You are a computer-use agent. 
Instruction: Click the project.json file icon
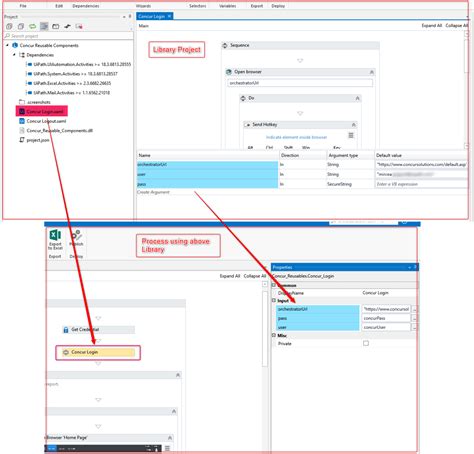point(22,140)
